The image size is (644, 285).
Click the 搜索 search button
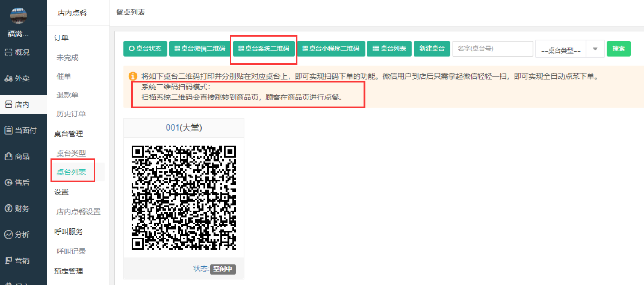(x=618, y=49)
